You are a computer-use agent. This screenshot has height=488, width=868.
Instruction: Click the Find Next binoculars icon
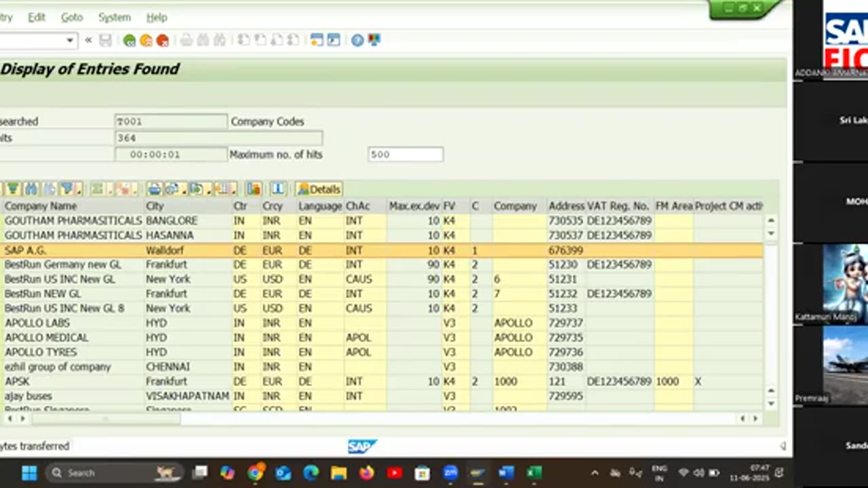point(219,41)
